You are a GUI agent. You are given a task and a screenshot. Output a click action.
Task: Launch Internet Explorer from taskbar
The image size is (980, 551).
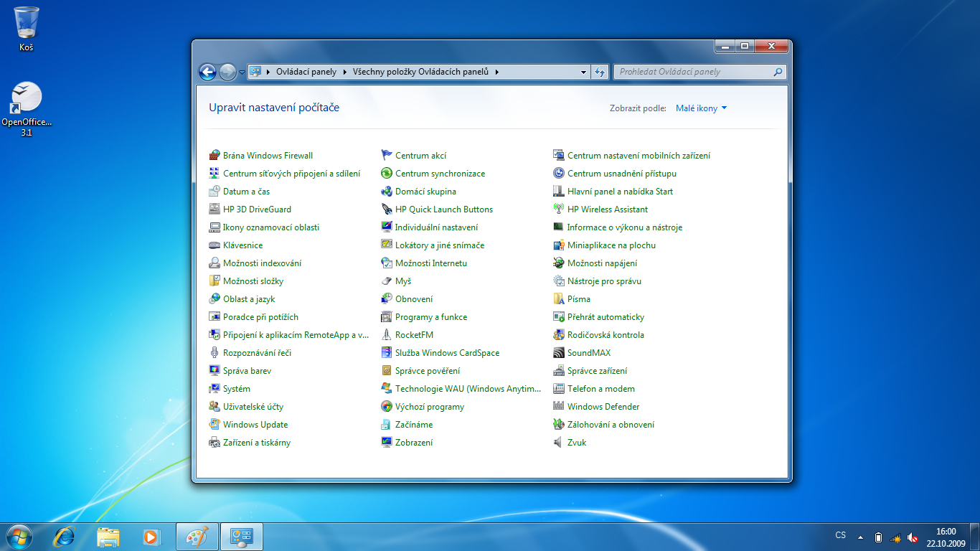(65, 537)
